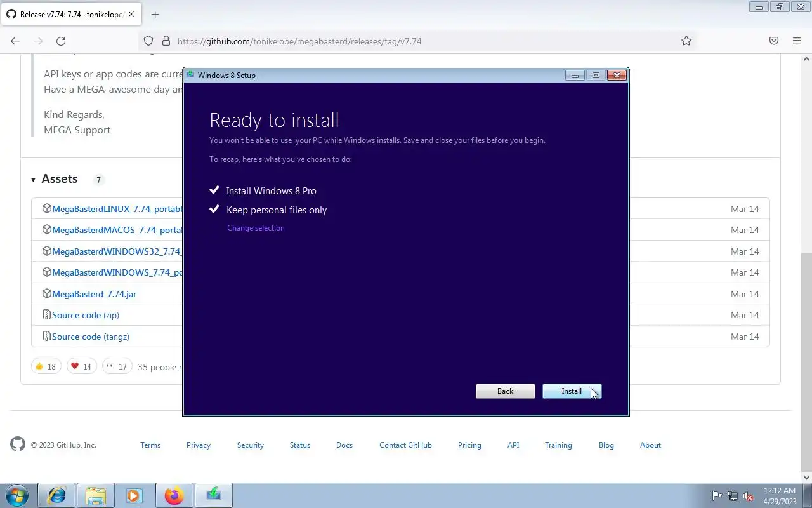The image size is (812, 508).
Task: Open the Docs footer link
Action: (344, 445)
